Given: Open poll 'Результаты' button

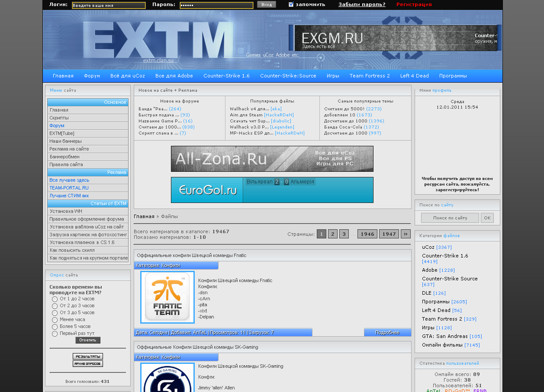Looking at the screenshot, I should pos(88,357).
